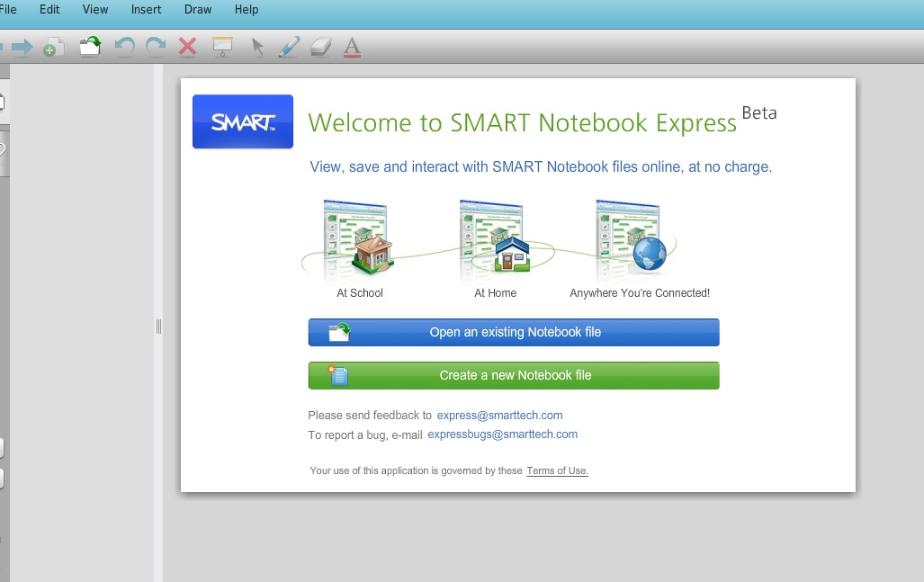Click the At School illustration
This screenshot has height=582, width=924.
point(356,238)
